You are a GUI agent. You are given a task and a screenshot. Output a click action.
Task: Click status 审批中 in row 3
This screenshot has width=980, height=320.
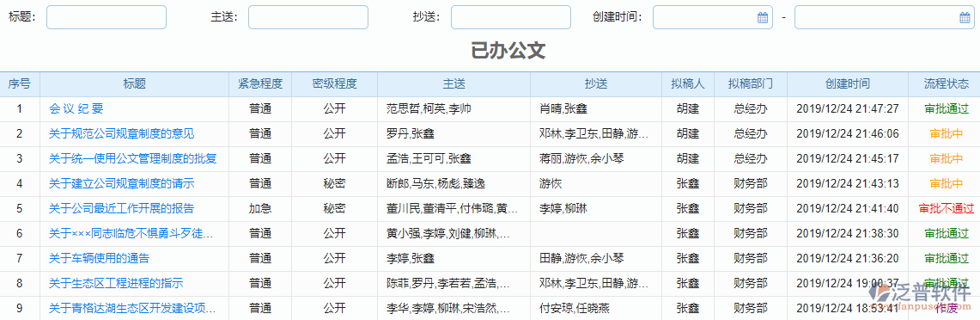coord(947,159)
